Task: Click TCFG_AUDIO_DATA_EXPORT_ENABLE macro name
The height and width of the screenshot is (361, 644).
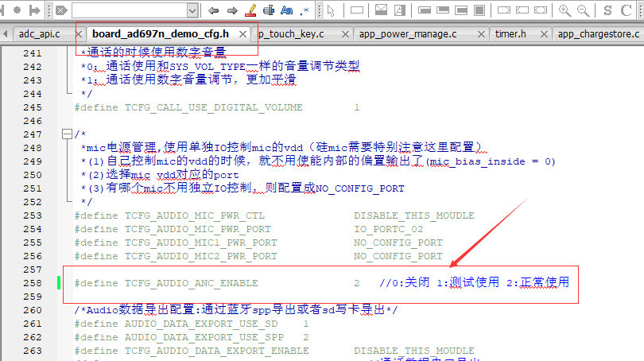Action: coord(217,351)
